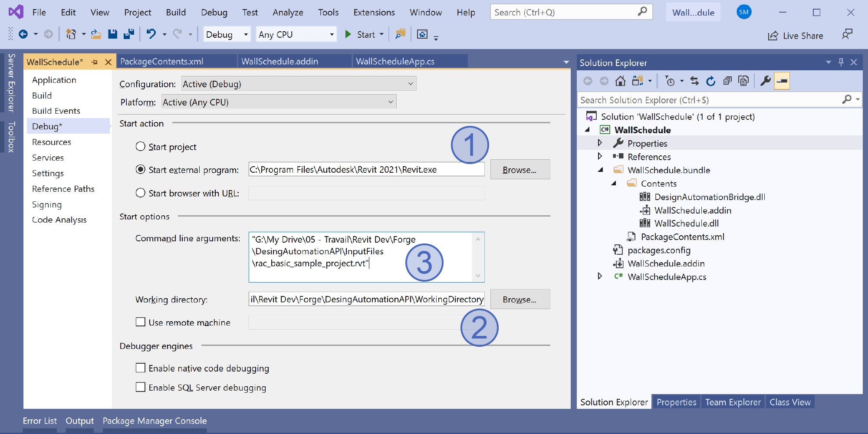Click the Undo arrow icon

click(151, 34)
